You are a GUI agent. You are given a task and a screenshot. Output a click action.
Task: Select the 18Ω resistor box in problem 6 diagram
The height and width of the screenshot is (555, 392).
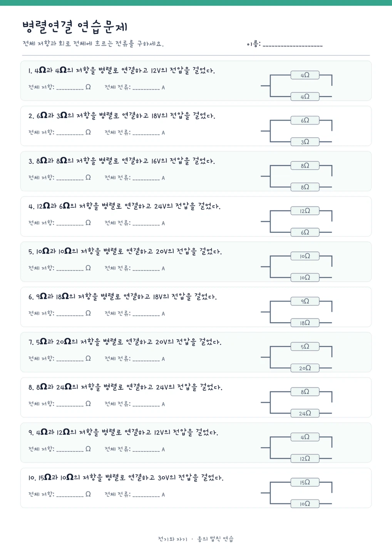[x=305, y=323]
